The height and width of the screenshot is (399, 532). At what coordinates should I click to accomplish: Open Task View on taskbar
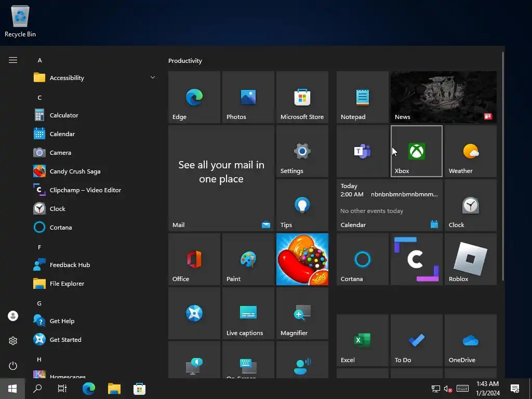click(62, 389)
